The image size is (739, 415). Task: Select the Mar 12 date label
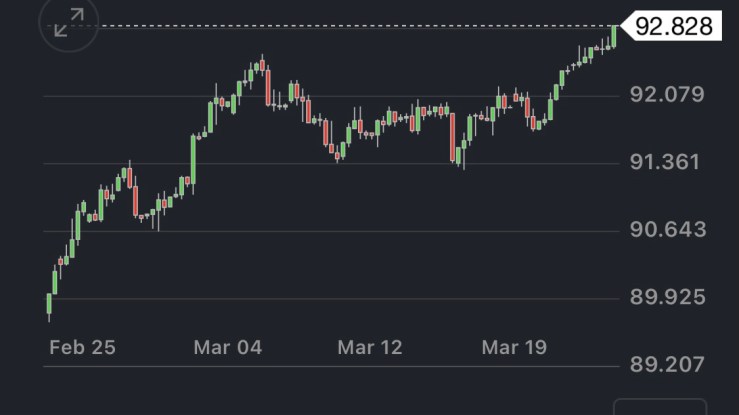[369, 347]
